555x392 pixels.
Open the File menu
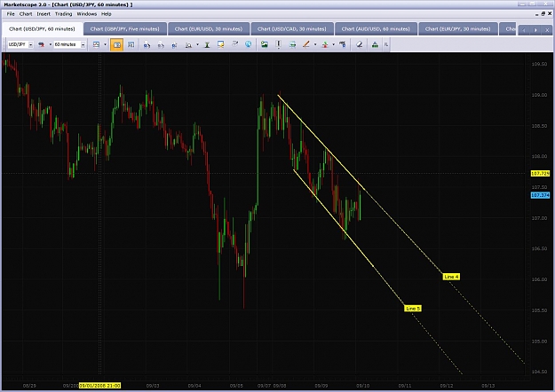pos(11,14)
